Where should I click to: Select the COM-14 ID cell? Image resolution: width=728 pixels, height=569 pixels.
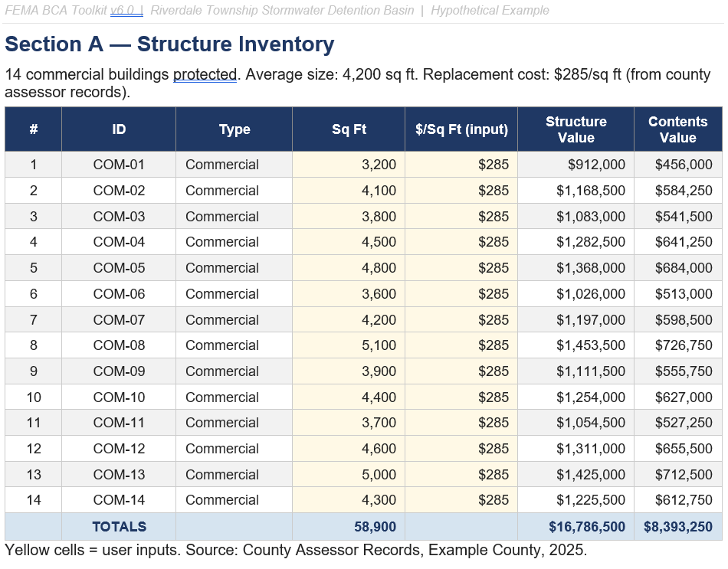pos(119,500)
